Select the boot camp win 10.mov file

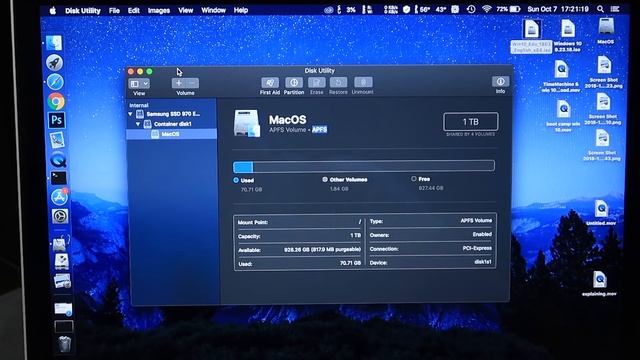(563, 116)
